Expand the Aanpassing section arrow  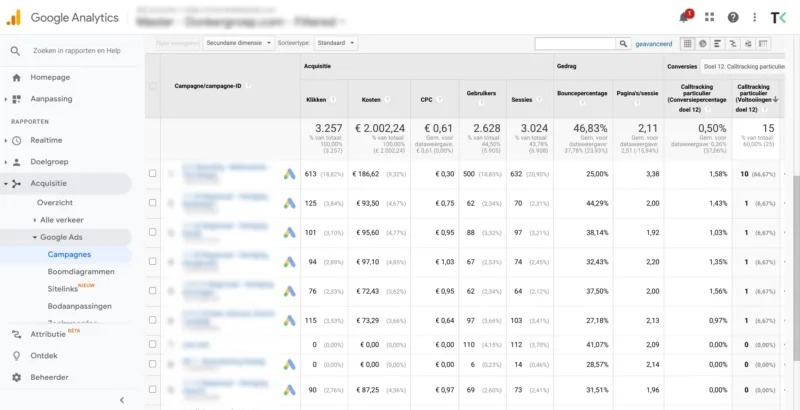pyautogui.click(x=6, y=99)
